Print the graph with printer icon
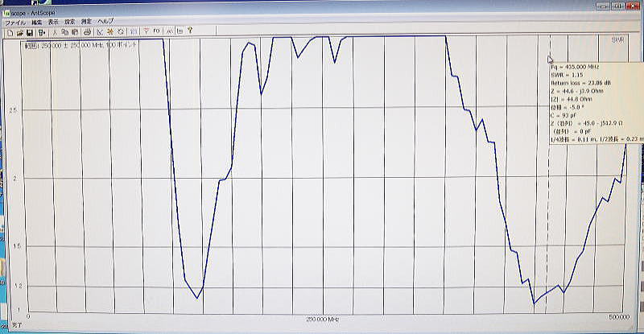644x334 pixels. [x=87, y=31]
